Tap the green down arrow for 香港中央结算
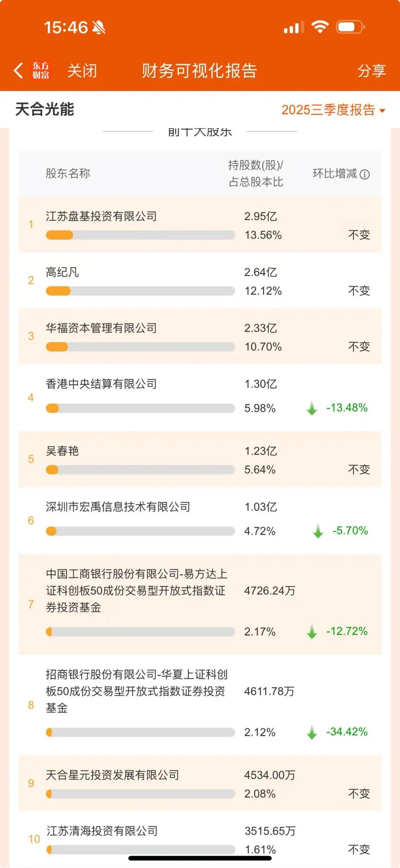This screenshot has width=400, height=868. pos(312,408)
